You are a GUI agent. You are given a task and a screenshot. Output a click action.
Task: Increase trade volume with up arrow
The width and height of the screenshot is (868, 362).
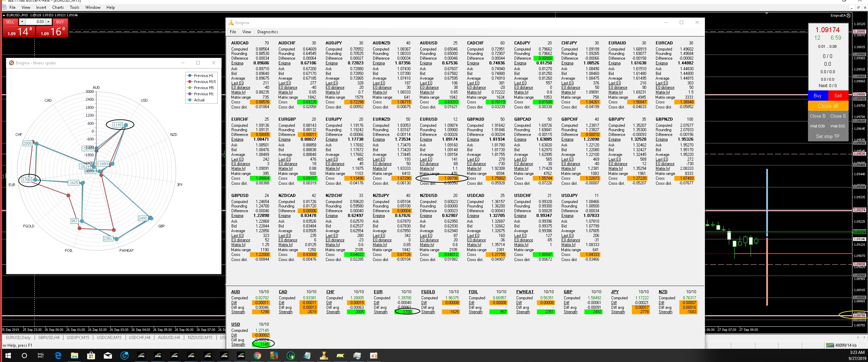[x=49, y=22]
